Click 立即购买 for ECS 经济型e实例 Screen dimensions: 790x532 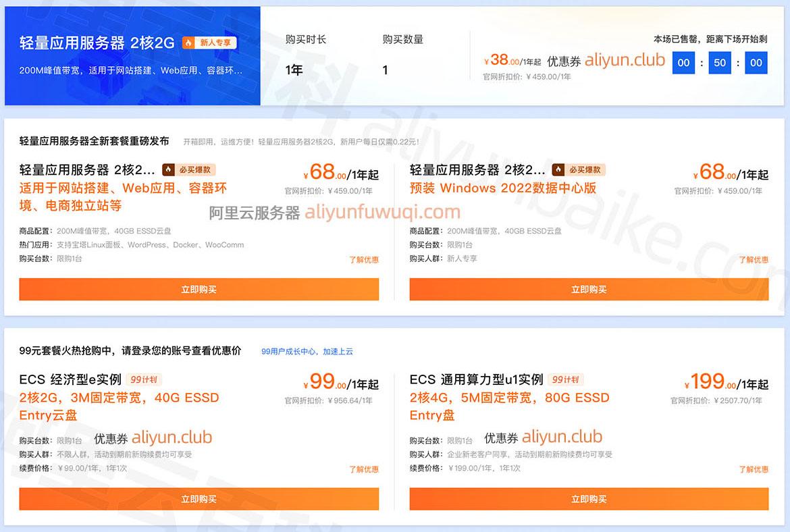tap(199, 499)
